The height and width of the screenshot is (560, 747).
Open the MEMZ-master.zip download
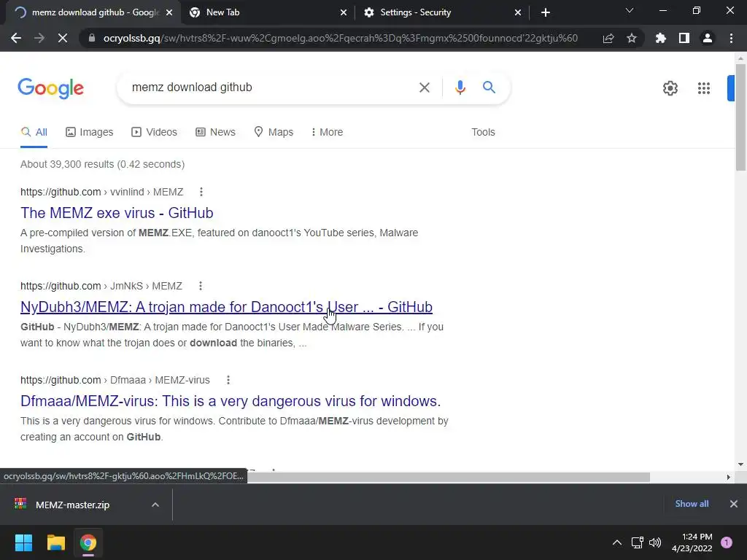click(x=72, y=505)
